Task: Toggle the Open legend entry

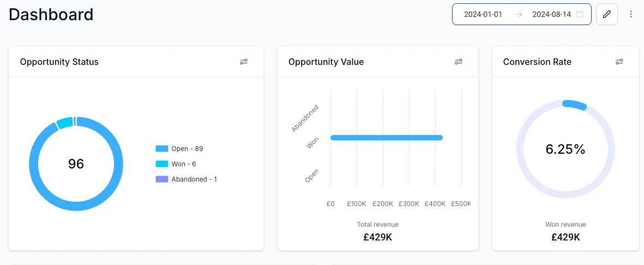Action: pyautogui.click(x=179, y=149)
